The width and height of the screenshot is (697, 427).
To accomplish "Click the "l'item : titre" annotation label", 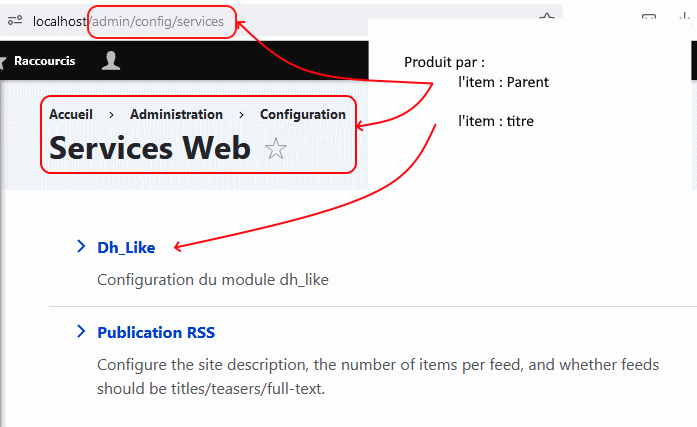I will (496, 121).
